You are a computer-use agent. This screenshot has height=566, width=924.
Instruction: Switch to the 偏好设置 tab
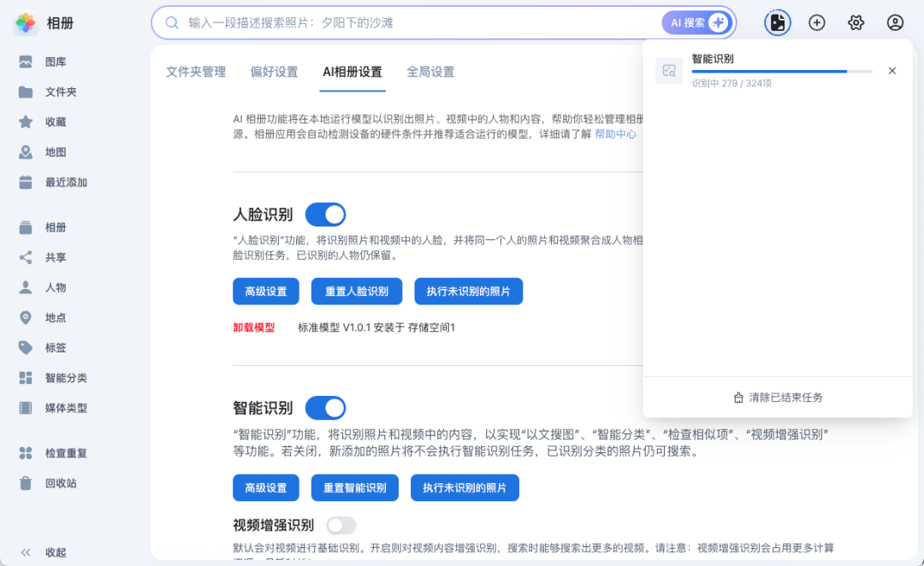pos(274,74)
